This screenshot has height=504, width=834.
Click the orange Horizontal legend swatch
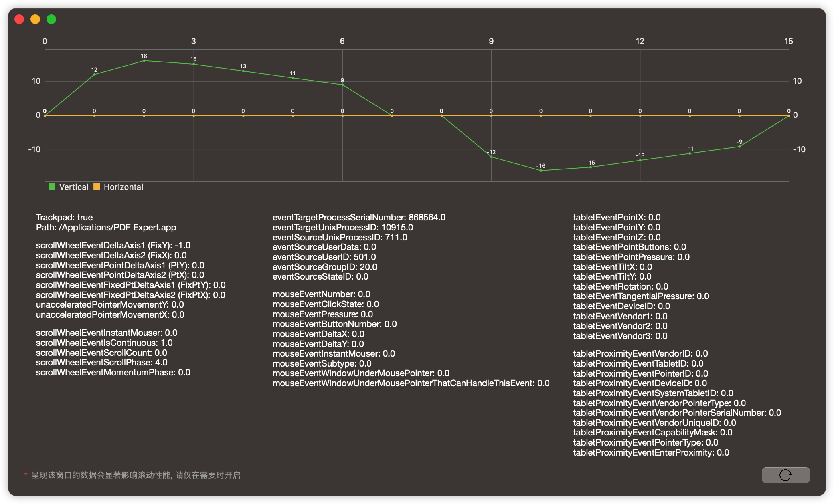(x=97, y=187)
